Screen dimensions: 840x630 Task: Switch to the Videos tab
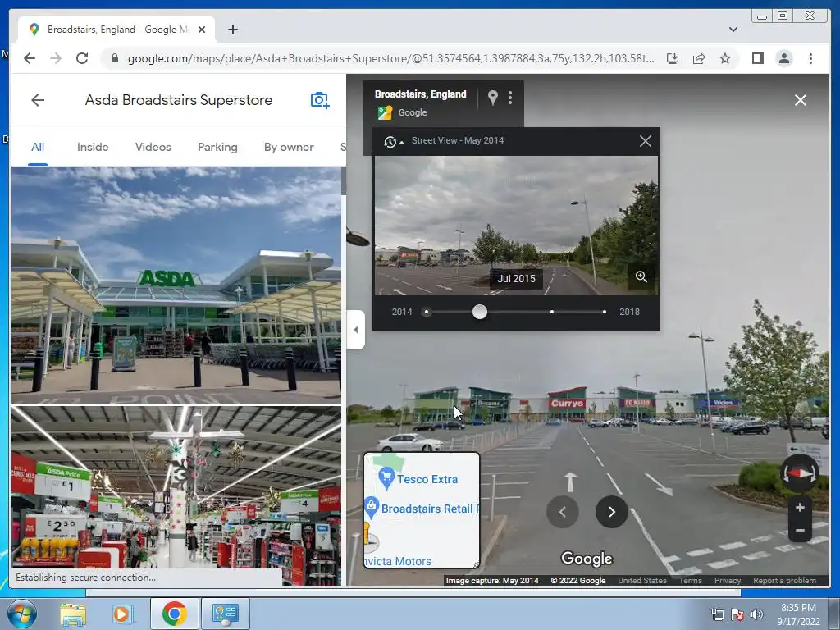[153, 147]
